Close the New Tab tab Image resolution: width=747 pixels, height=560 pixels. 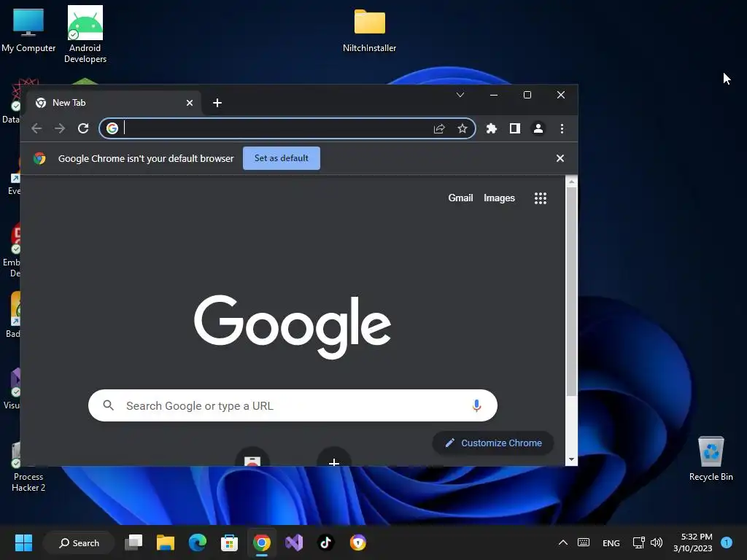pos(190,103)
